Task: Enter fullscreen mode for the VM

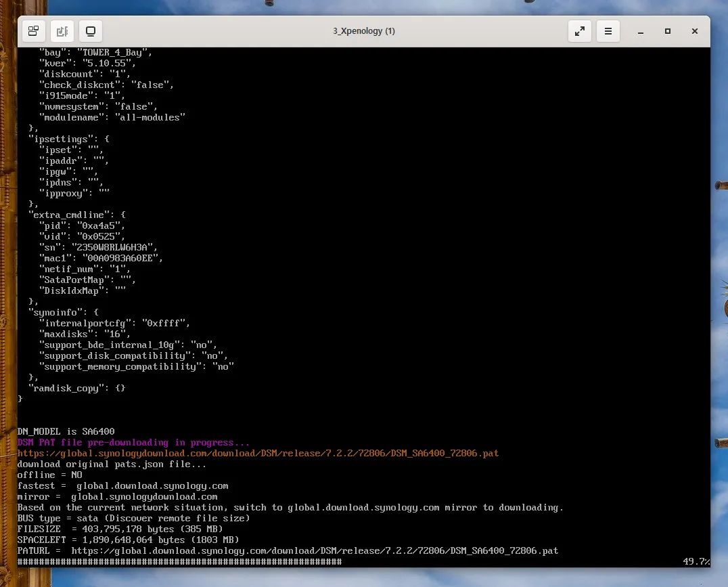Action: click(579, 30)
